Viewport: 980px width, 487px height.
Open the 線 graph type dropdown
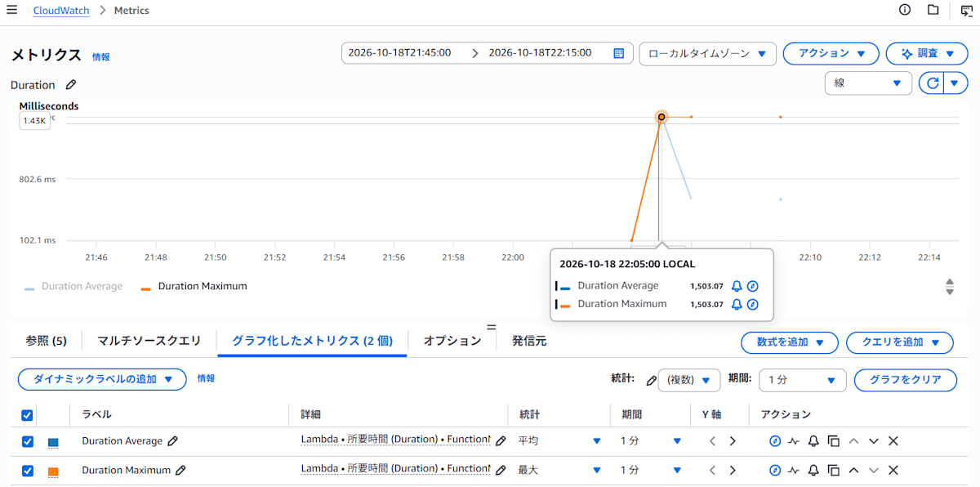coord(868,83)
